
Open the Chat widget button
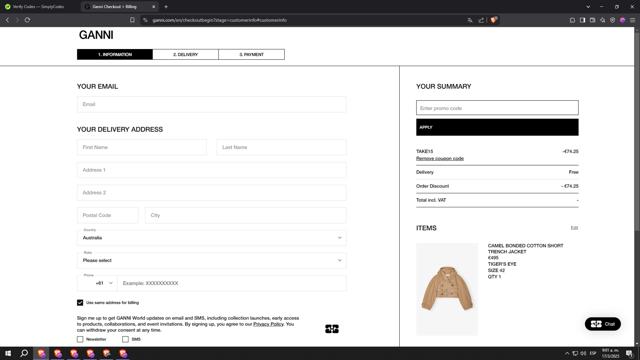pyautogui.click(x=603, y=324)
